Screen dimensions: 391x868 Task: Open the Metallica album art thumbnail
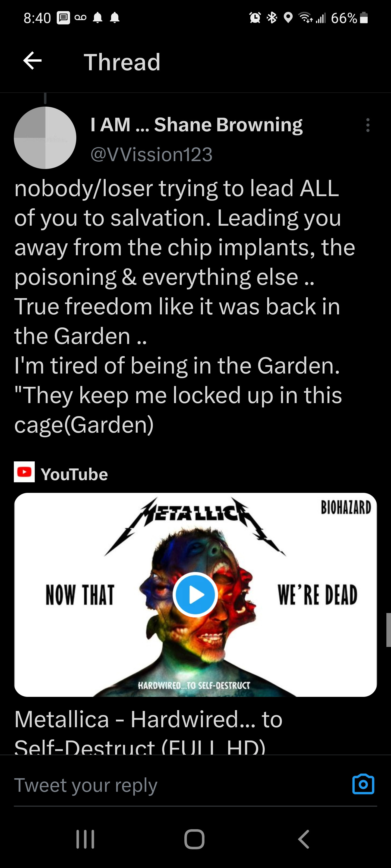195,595
